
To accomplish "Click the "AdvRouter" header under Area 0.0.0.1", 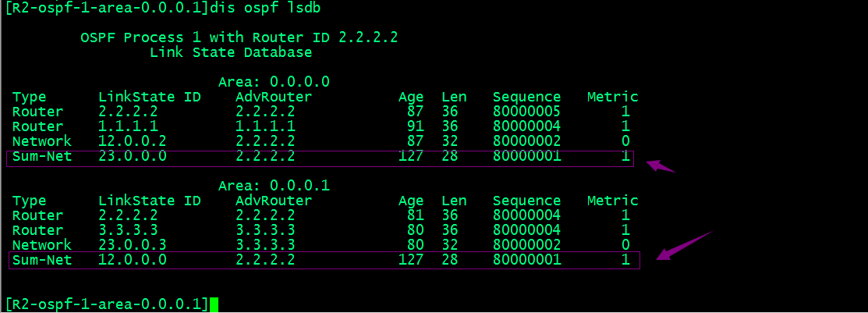I will pos(274,200).
